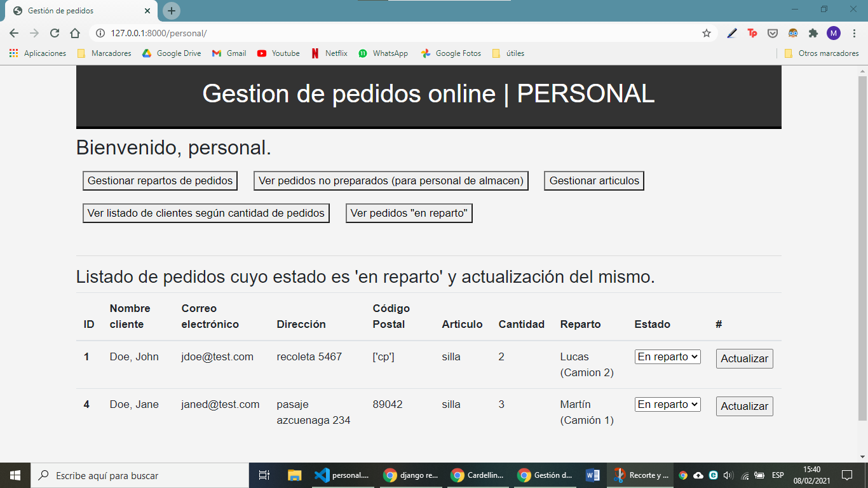Image resolution: width=868 pixels, height=488 pixels.
Task: Select the janed@test.com email cell
Action: tap(220, 405)
